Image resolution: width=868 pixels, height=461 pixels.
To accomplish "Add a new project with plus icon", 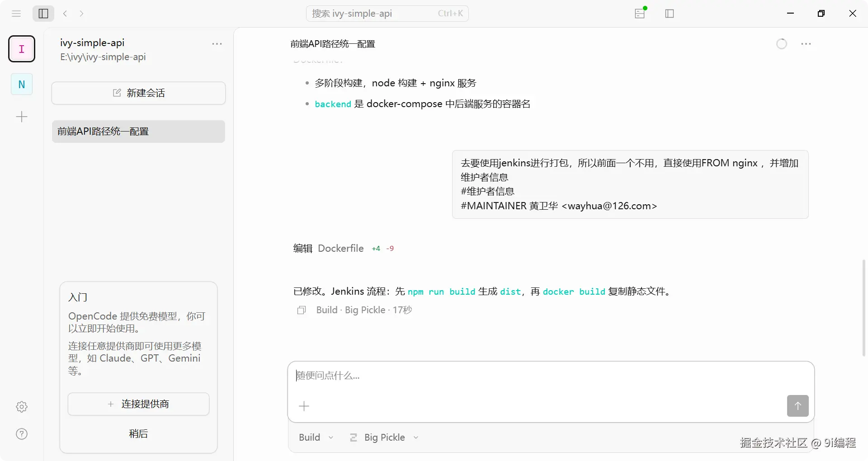I will [x=22, y=117].
